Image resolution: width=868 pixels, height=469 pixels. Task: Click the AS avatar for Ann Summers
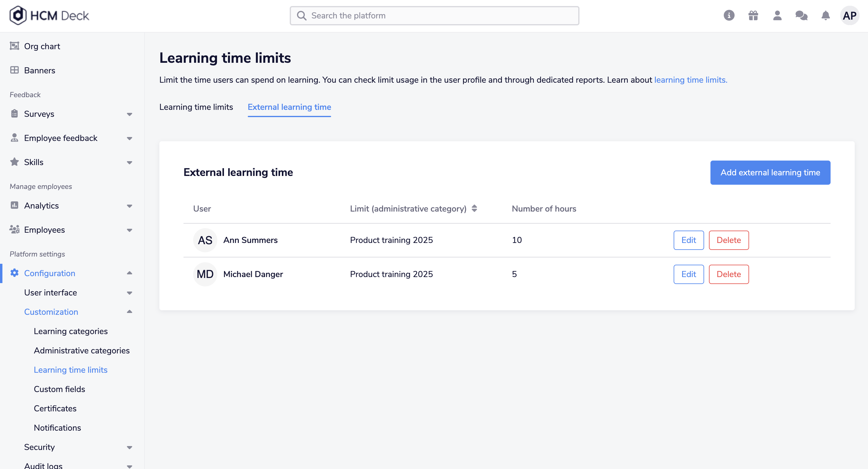click(205, 240)
